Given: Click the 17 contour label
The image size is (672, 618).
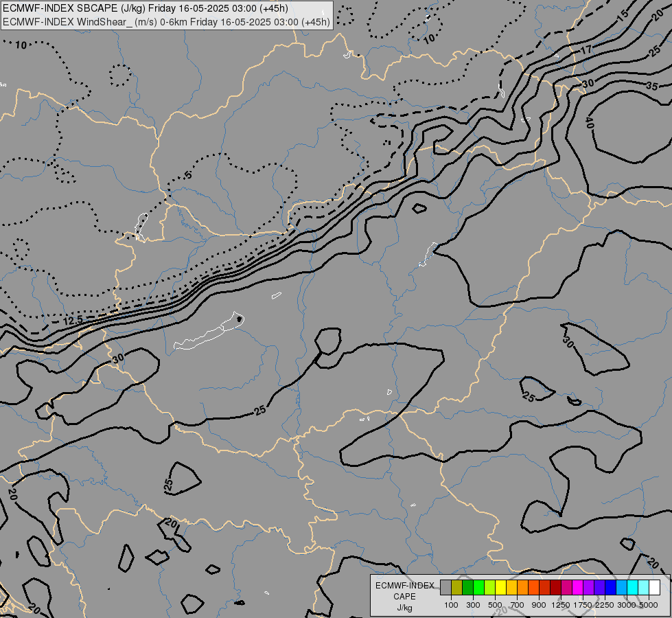Looking at the screenshot, I should 586,49.
